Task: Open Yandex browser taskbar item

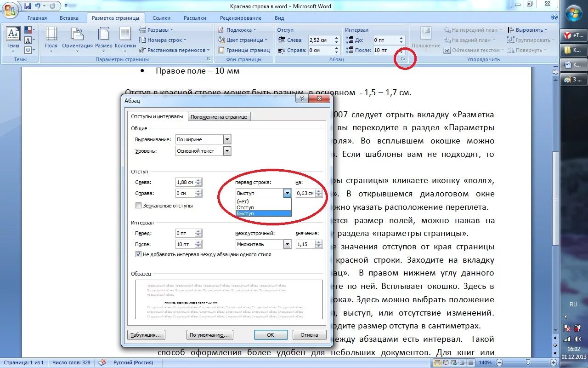Action: coord(574,35)
